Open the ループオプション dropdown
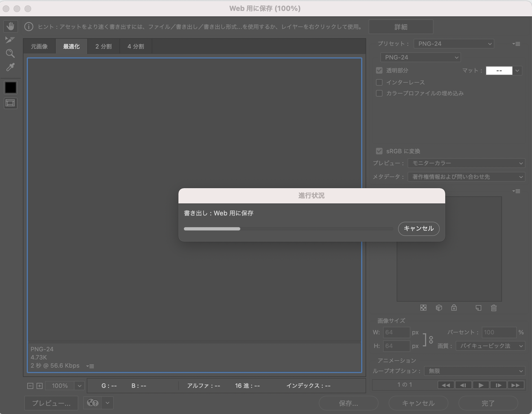The height and width of the screenshot is (414, 532). click(474, 371)
